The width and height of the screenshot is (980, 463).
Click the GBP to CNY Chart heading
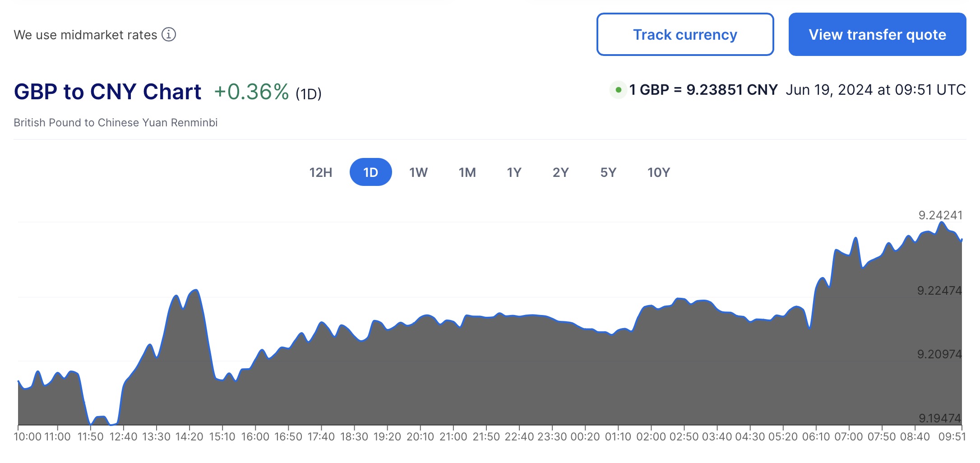(107, 92)
